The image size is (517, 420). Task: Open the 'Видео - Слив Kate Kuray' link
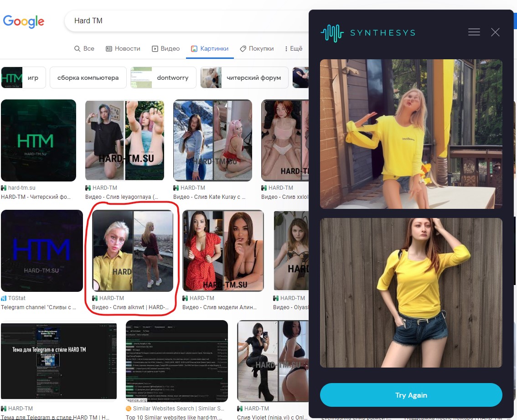point(209,197)
